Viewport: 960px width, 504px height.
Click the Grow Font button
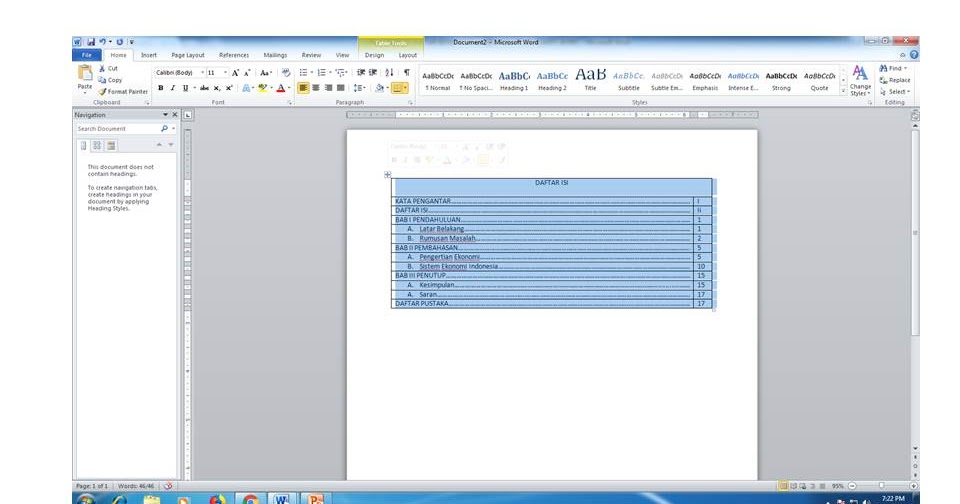point(235,73)
